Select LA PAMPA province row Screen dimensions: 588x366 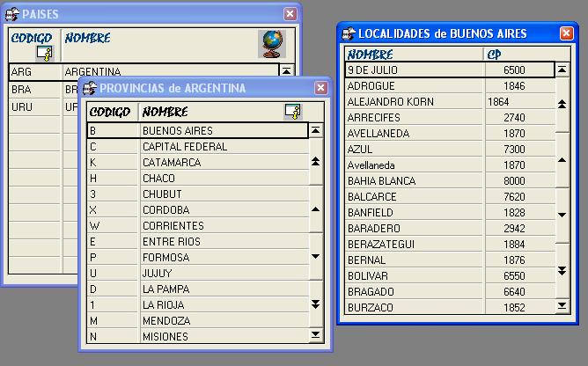click(198, 289)
